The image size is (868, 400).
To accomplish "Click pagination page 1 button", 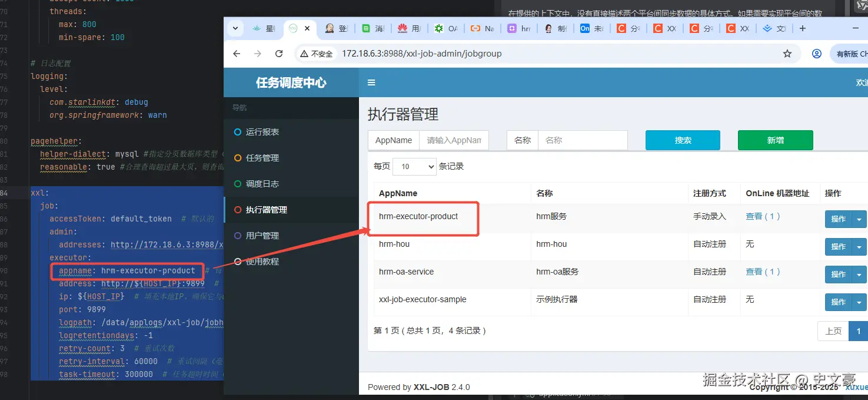I will pos(859,331).
